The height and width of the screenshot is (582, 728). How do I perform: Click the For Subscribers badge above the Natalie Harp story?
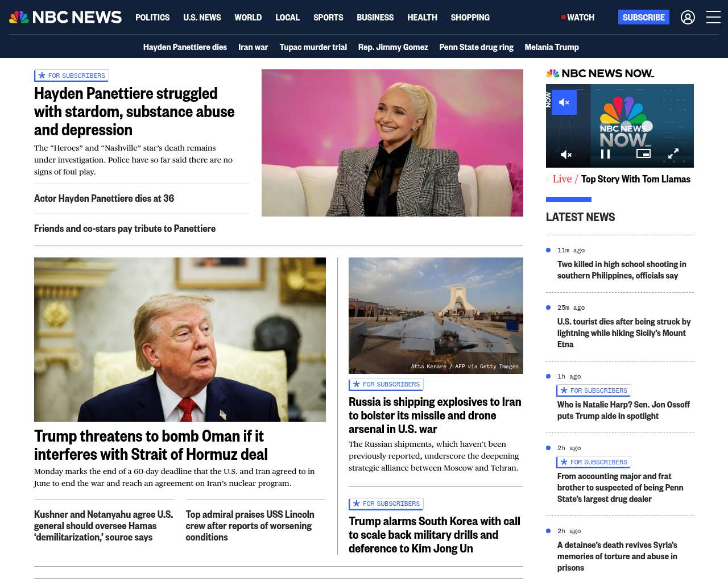pyautogui.click(x=594, y=391)
